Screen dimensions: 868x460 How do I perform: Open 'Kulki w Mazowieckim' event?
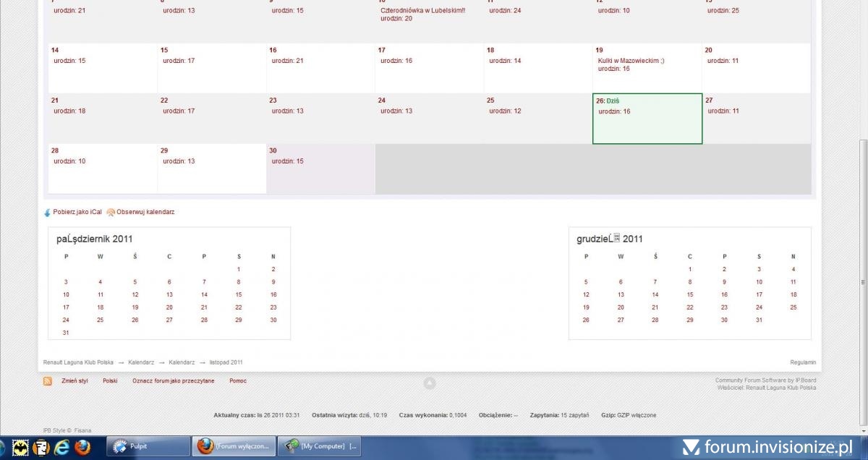pyautogui.click(x=631, y=61)
